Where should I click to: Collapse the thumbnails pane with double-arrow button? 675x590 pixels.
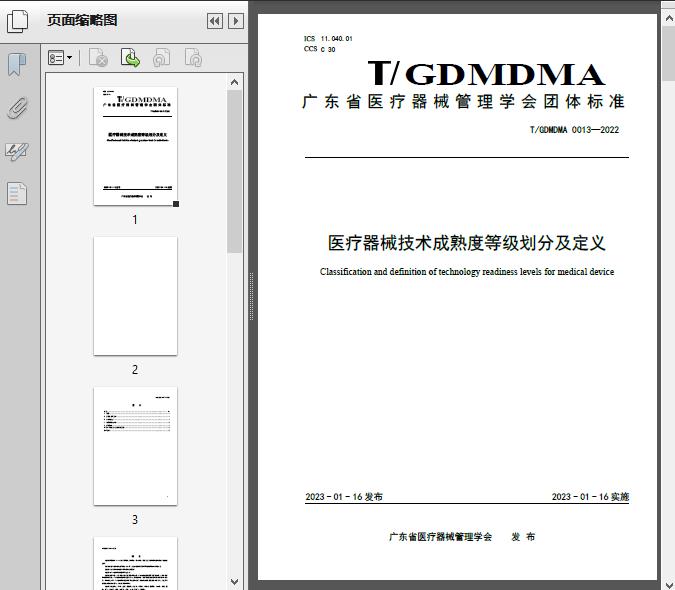coord(215,21)
